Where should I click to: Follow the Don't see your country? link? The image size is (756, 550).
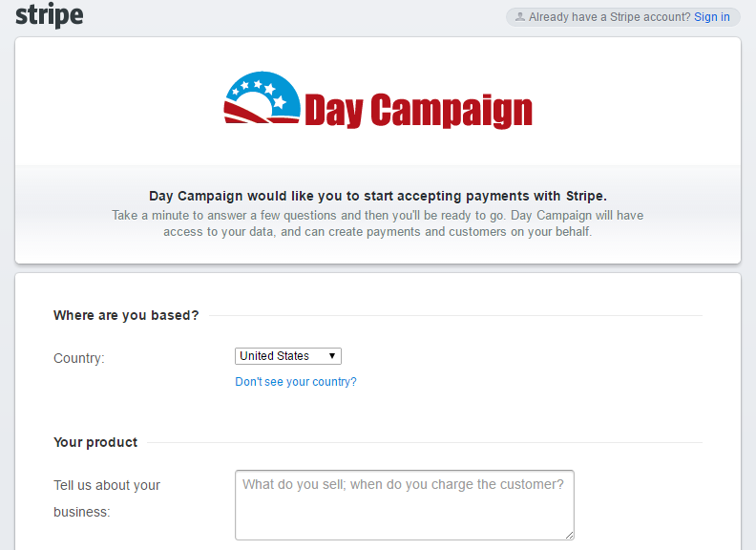(x=296, y=382)
